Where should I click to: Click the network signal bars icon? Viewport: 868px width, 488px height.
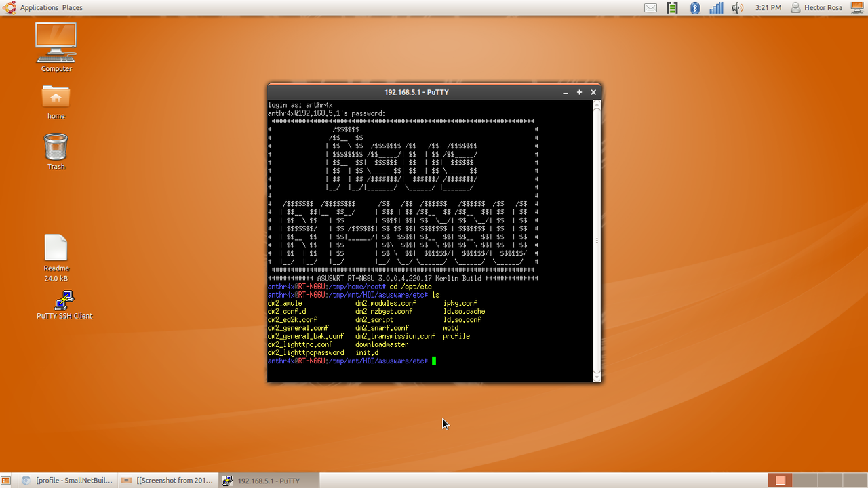pos(716,7)
